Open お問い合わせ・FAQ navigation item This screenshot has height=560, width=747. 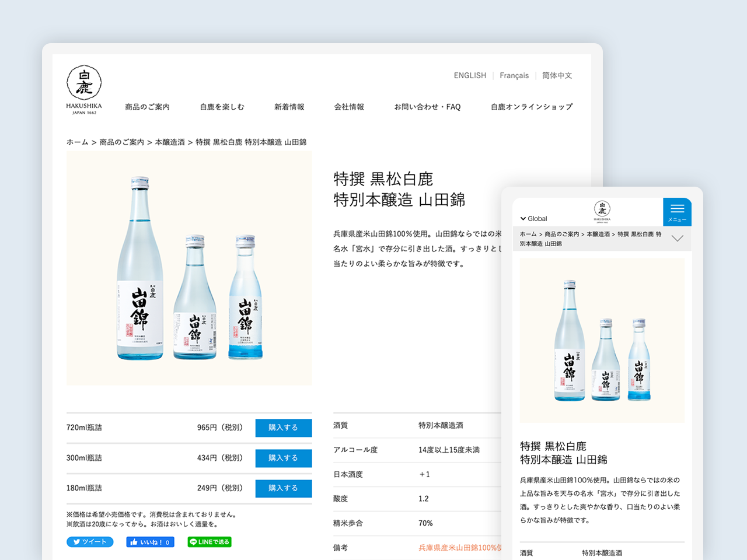[x=427, y=107]
